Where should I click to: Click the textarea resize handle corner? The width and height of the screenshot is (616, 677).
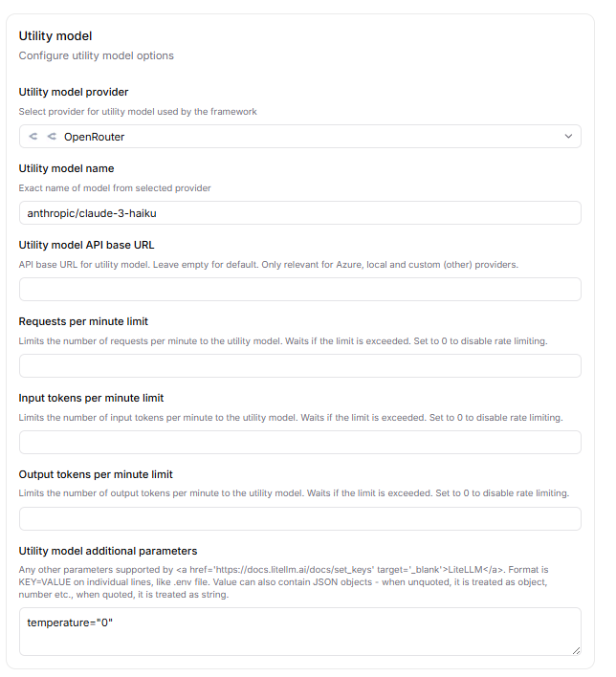[x=576, y=650]
